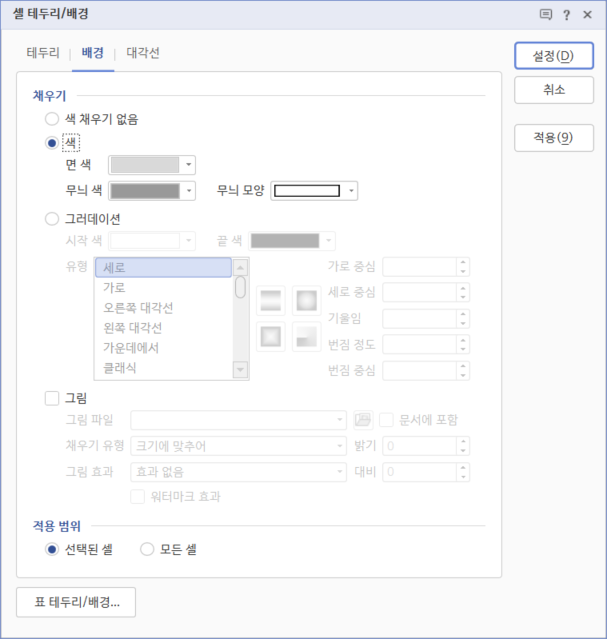
Task: Select 클래식 in the 유형 list
Action: coord(163,368)
